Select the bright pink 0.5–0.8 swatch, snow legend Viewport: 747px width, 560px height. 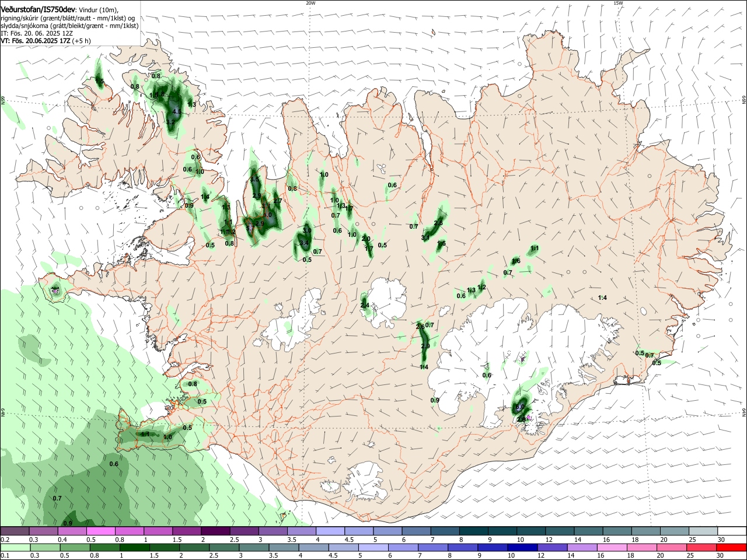click(x=100, y=531)
